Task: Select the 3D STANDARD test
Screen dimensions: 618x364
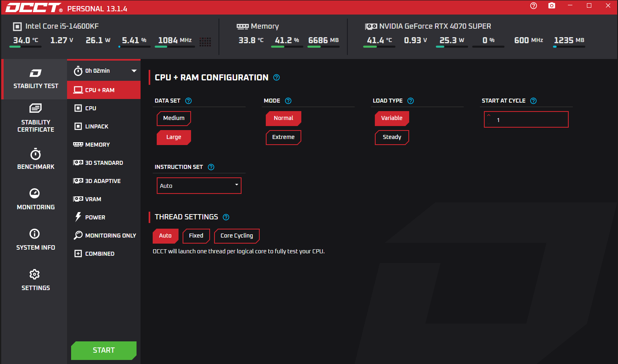Action: [x=104, y=163]
